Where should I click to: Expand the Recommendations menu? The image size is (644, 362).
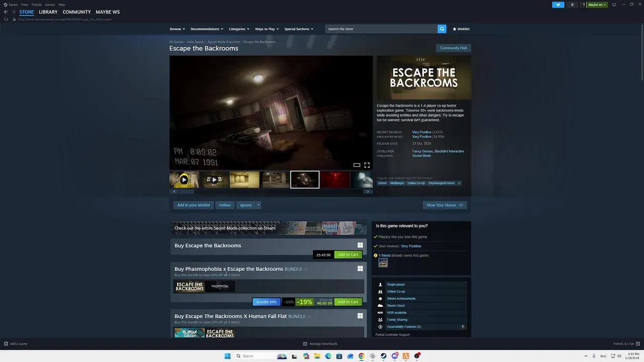[207, 29]
